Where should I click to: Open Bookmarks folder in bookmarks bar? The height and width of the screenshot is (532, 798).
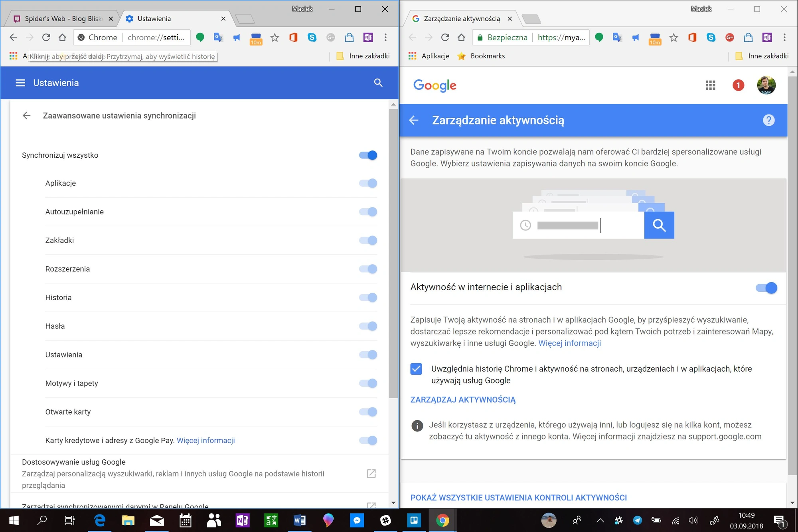481,56
